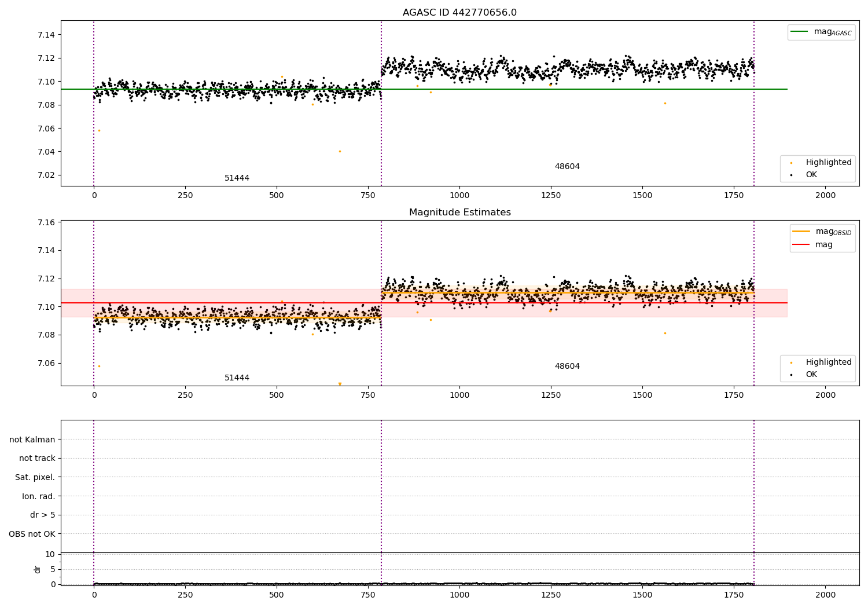Click "OK" legend entry in Magnitude Estimates plot
The height and width of the screenshot is (608, 868).
tap(811, 375)
